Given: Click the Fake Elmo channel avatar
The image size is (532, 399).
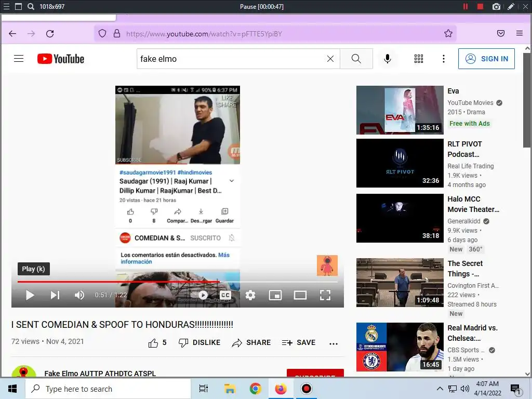Looking at the screenshot, I should click(24, 371).
